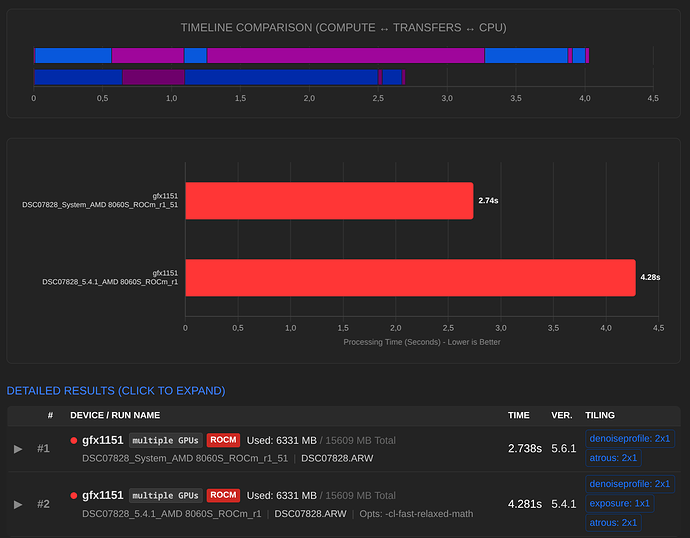Click the Used: 6331 MB text in row #2
Viewport: 690px width, 538px height.
tap(282, 495)
